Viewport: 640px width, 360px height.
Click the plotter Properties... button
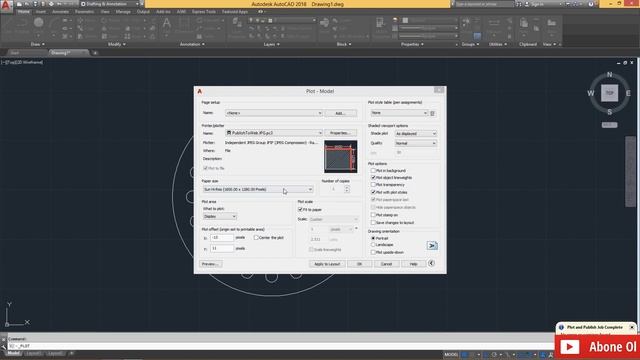tap(340, 133)
